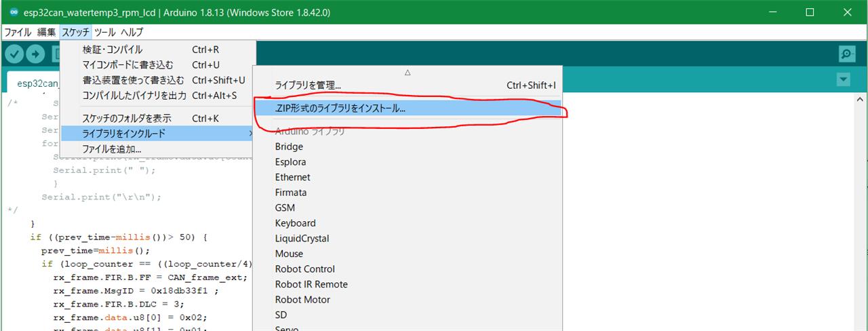Select コンパイルしたバイナリを出力 entry
The width and height of the screenshot is (868, 331).
(x=159, y=96)
